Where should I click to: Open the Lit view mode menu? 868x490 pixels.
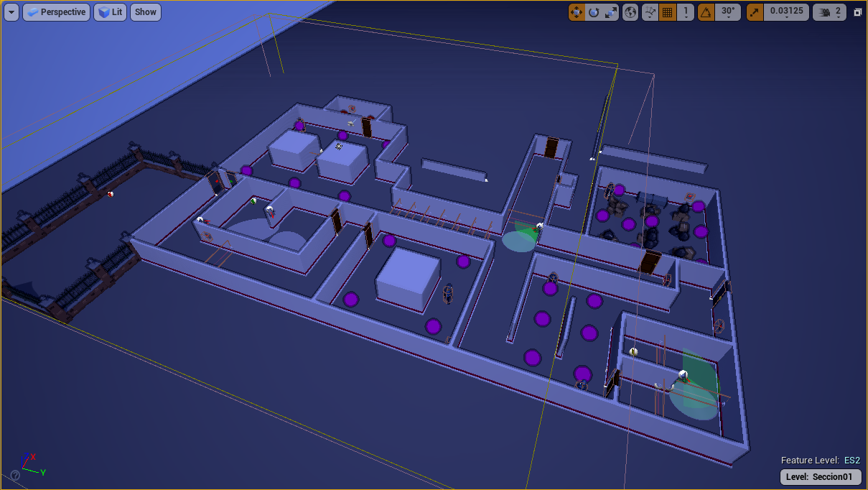(111, 12)
